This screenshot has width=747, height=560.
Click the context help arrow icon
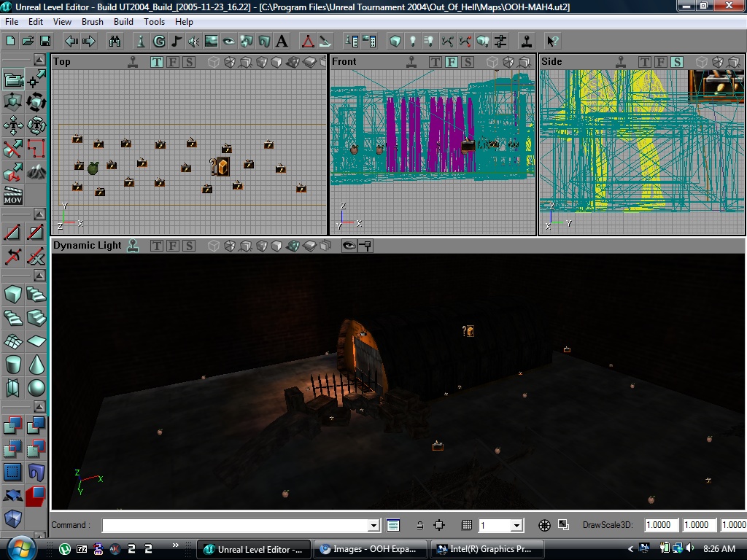click(552, 42)
